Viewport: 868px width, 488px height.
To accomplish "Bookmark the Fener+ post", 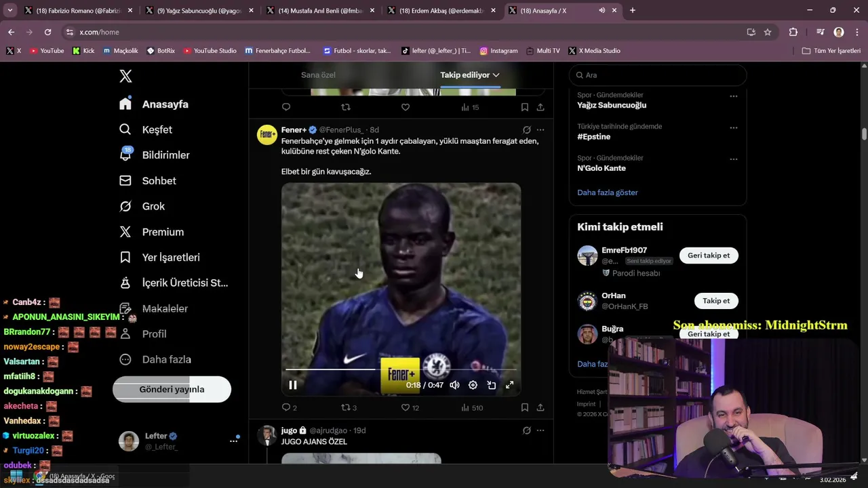I will [525, 407].
